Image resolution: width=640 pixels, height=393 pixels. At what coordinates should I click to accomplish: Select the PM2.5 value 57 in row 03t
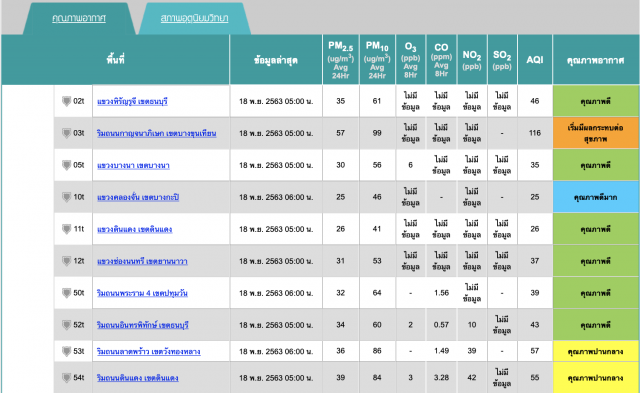tap(341, 133)
